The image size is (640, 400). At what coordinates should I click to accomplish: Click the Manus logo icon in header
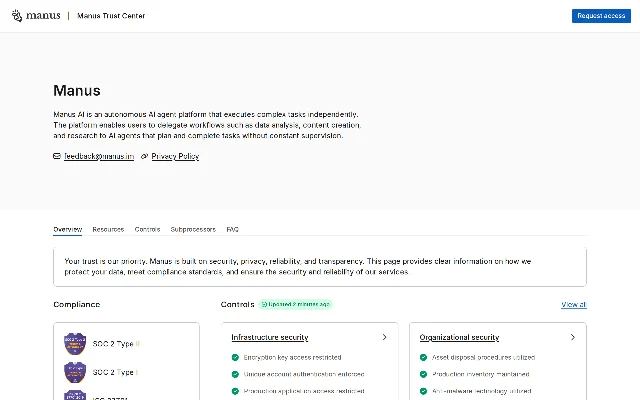point(17,16)
